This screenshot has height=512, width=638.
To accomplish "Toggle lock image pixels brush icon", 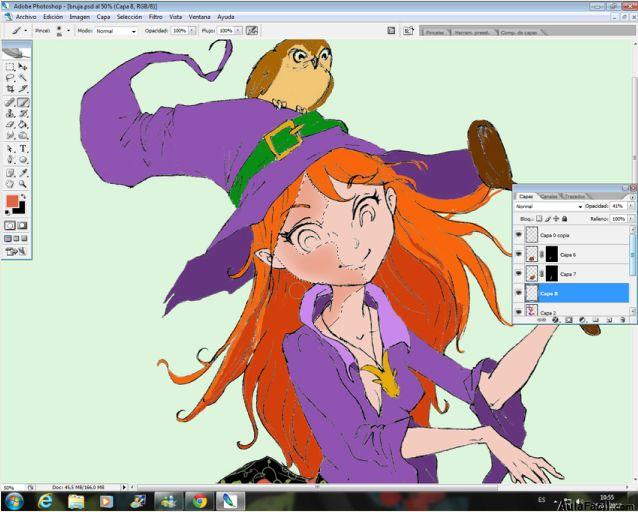I will coord(548,219).
